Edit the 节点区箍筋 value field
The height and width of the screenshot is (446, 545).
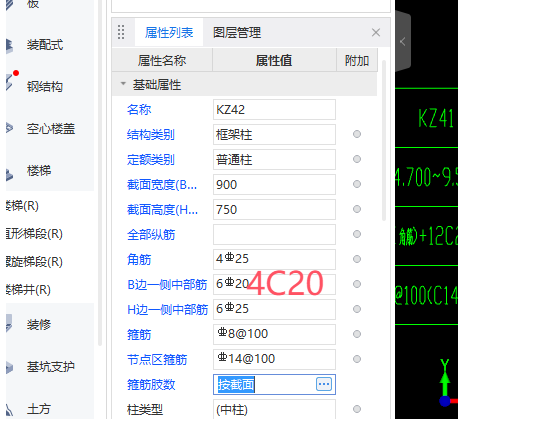274,360
